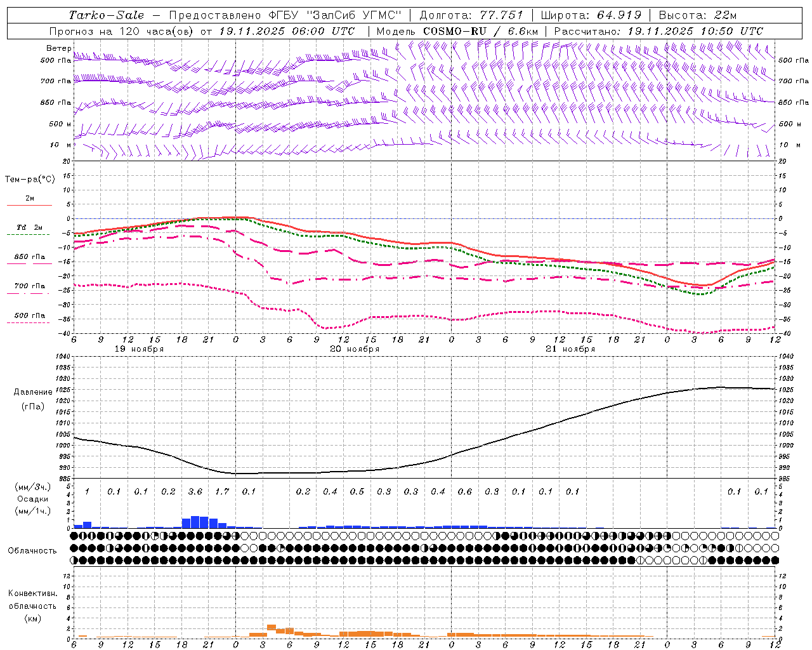Viewport: 812px width, 650px height.
Task: Select the 'Предоставлено ФГБУ "ЗапСиб УГМС"' header text
Action: [285, 15]
